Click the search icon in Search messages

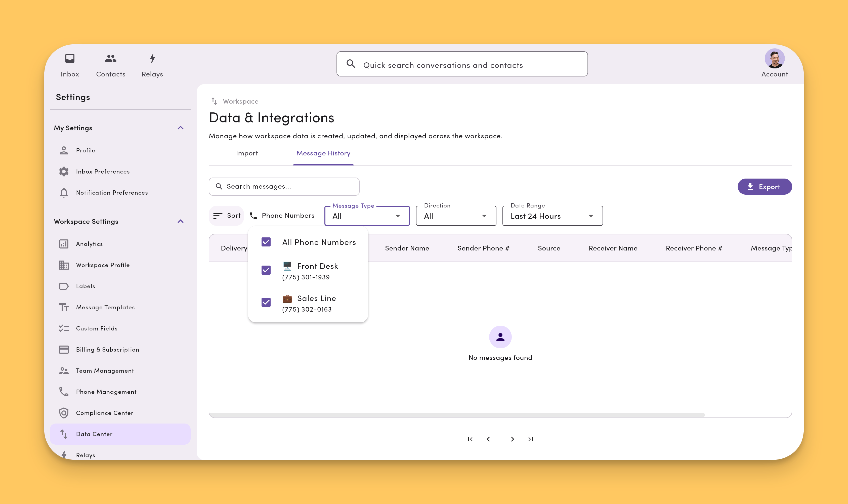219,186
